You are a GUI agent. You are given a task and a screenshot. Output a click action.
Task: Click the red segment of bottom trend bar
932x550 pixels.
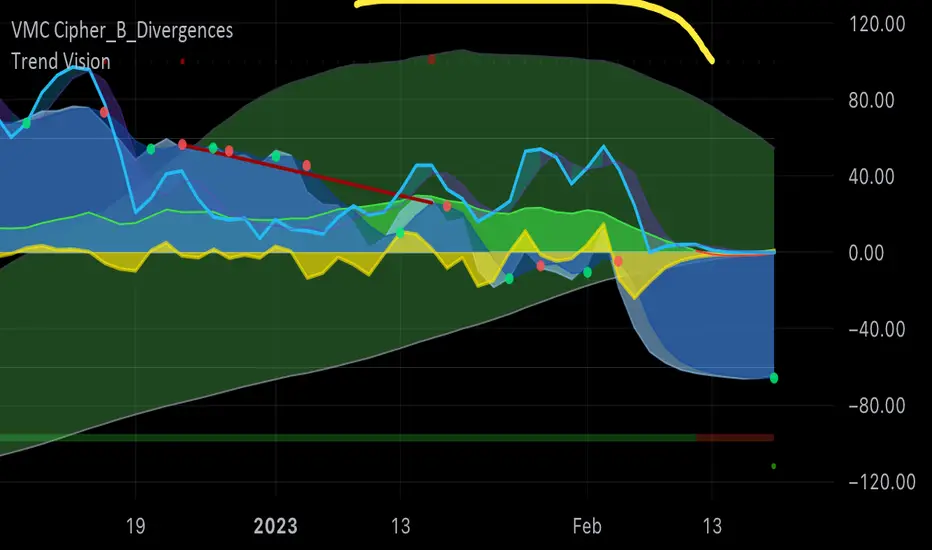click(735, 438)
